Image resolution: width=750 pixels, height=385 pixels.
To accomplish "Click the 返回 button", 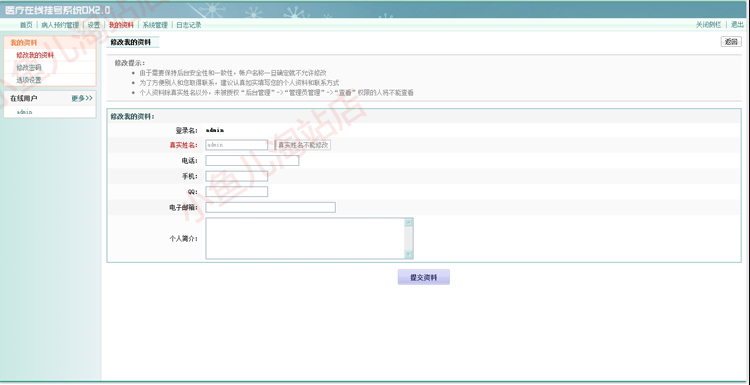I will pyautogui.click(x=731, y=42).
